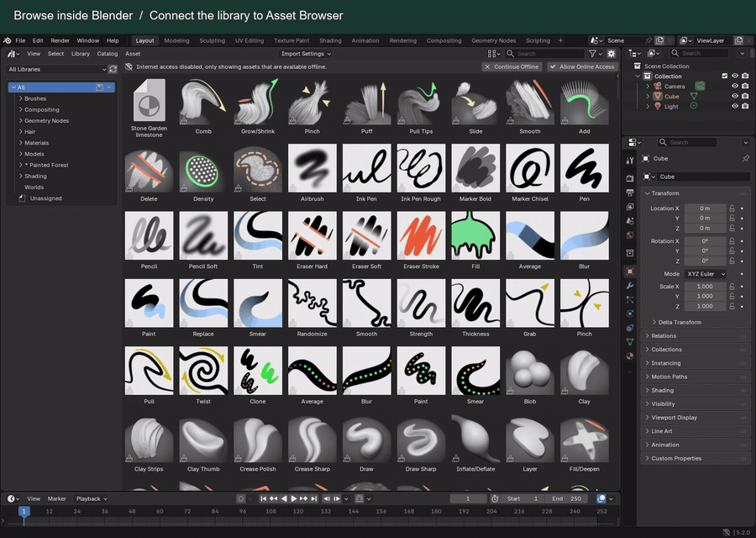The width and height of the screenshot is (756, 538).
Task: Click the Blender logo icon in the menu bar
Action: coord(7,40)
